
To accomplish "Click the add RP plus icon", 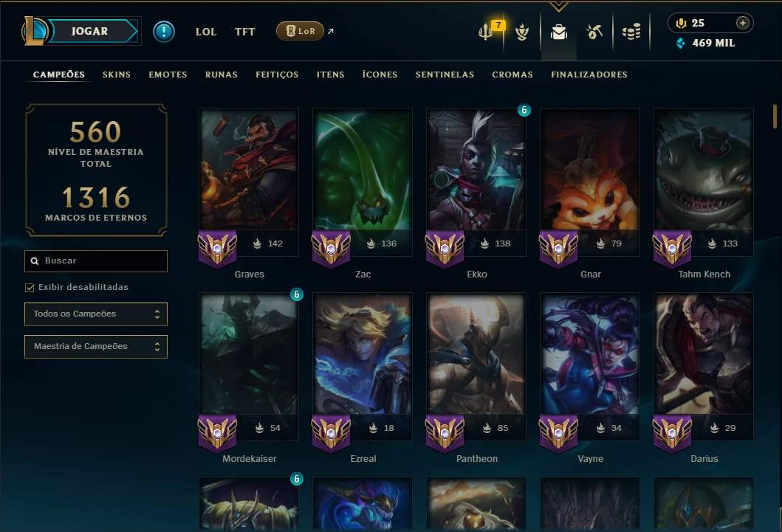I will (x=743, y=23).
